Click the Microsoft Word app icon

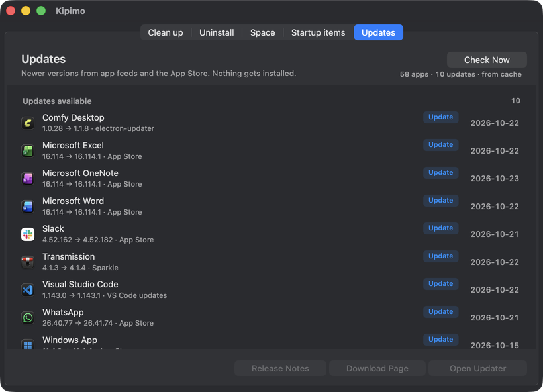[28, 207]
